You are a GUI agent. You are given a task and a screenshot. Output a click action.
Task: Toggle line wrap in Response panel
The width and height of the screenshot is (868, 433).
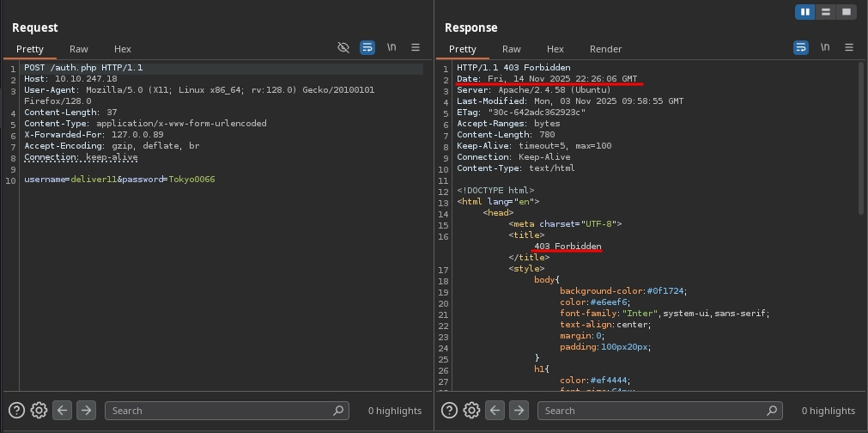click(801, 48)
